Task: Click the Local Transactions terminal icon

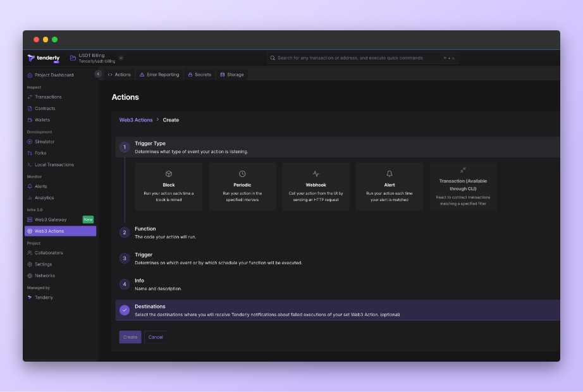Action: pyautogui.click(x=30, y=165)
